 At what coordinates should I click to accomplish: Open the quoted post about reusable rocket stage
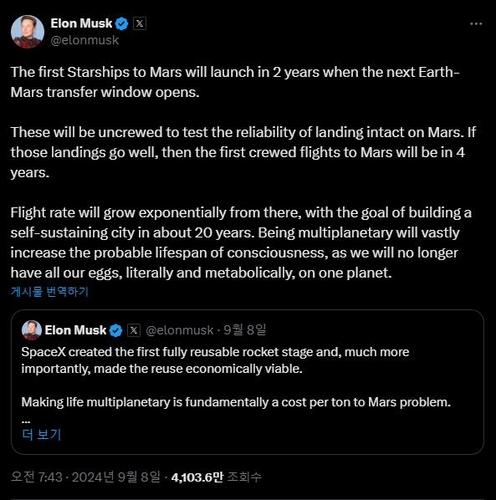click(x=247, y=382)
